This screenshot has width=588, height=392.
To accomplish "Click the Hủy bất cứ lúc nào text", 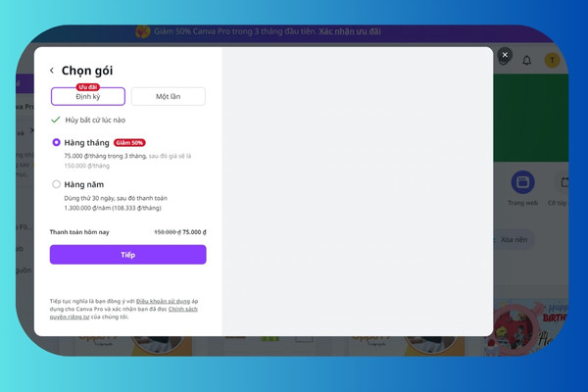I will (95, 120).
